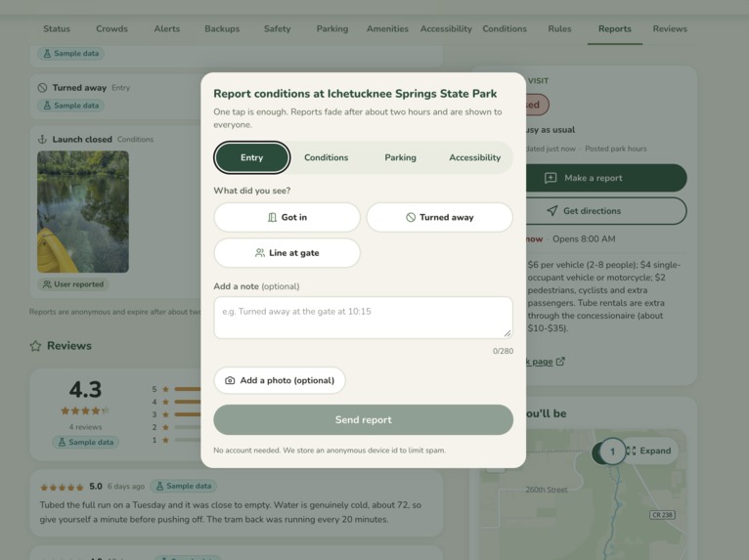Screen dimensions: 749x560
Task: Click Add a photo (optional) button
Action: pos(280,380)
